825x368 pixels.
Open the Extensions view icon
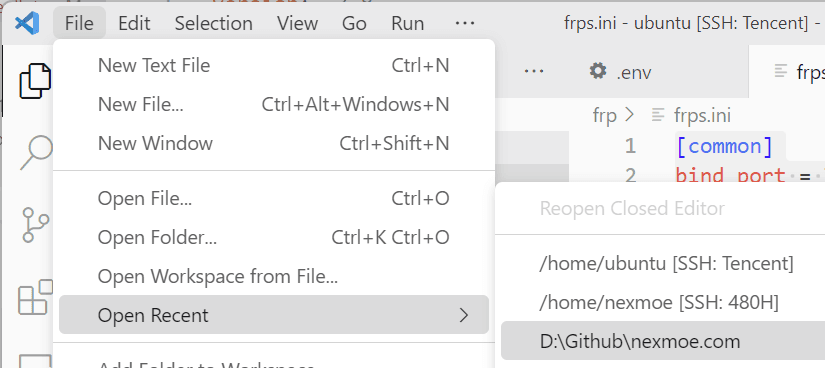(x=36, y=297)
